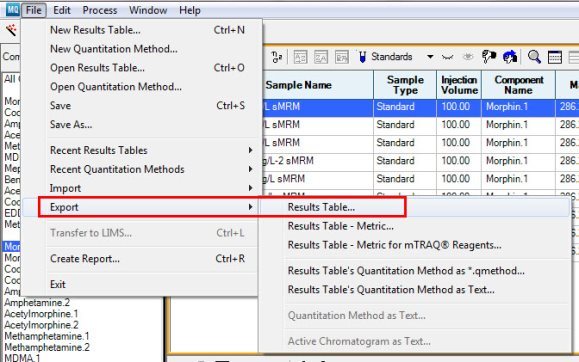Expand the arrow beside Import
The image size is (579, 362).
(251, 188)
